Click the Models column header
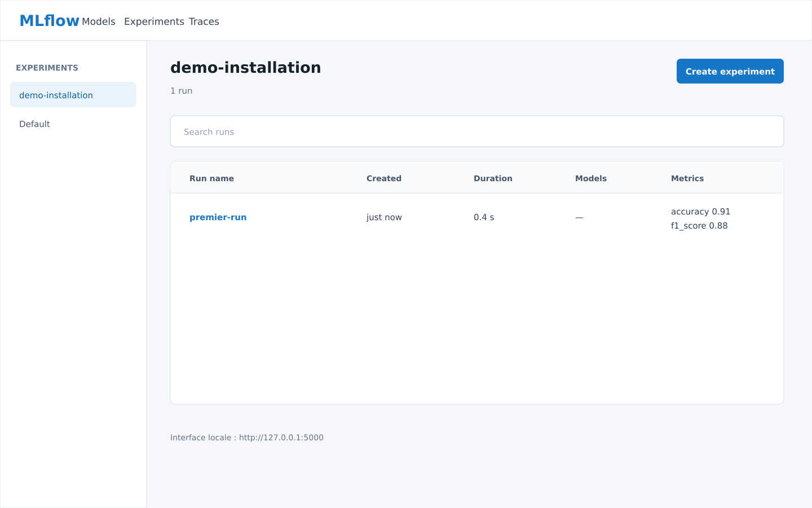The width and height of the screenshot is (812, 508). [591, 178]
